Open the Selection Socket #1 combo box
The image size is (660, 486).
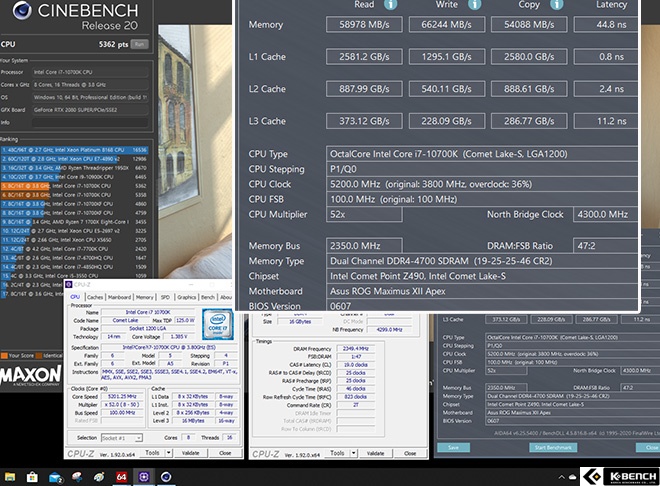coord(122,438)
